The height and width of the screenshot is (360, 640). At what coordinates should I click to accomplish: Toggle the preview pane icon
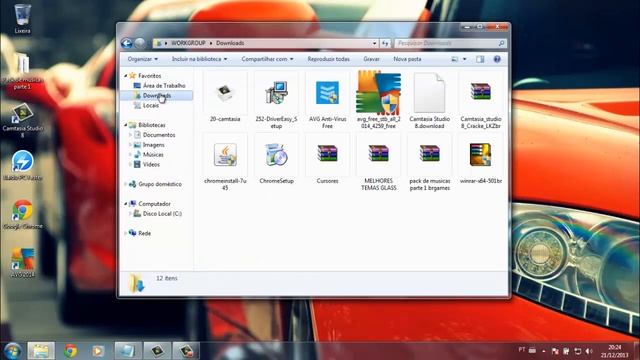click(480, 59)
